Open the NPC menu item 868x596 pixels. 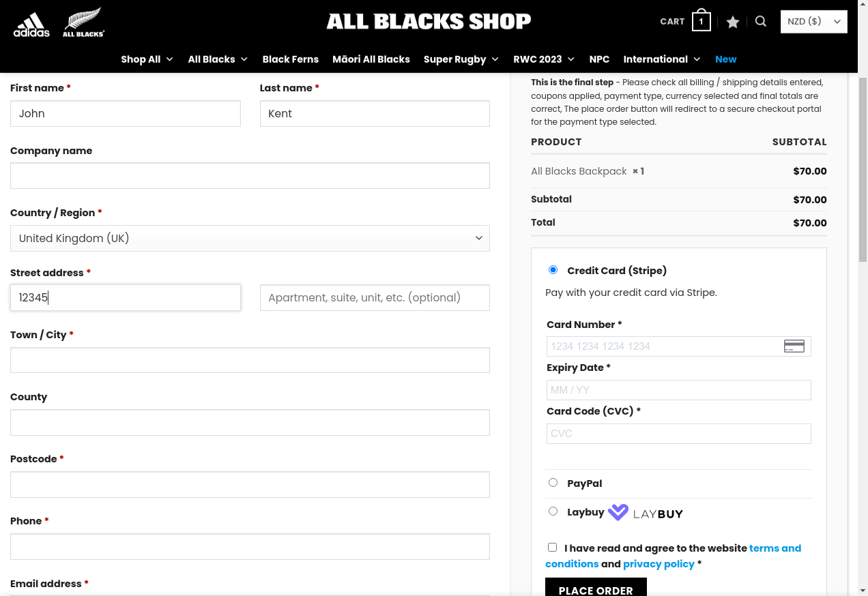pyautogui.click(x=599, y=59)
